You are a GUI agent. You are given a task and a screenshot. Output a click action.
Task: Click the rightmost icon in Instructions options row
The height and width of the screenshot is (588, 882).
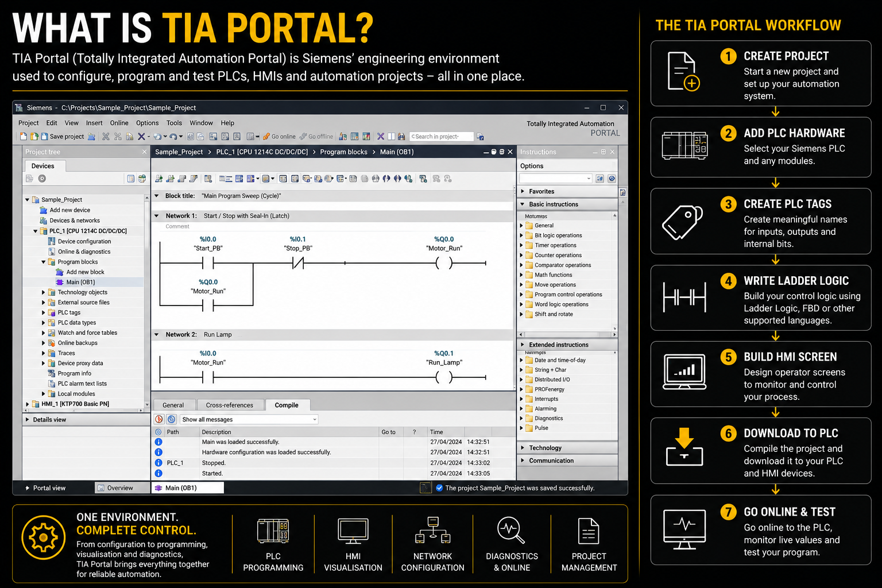pyautogui.click(x=612, y=179)
